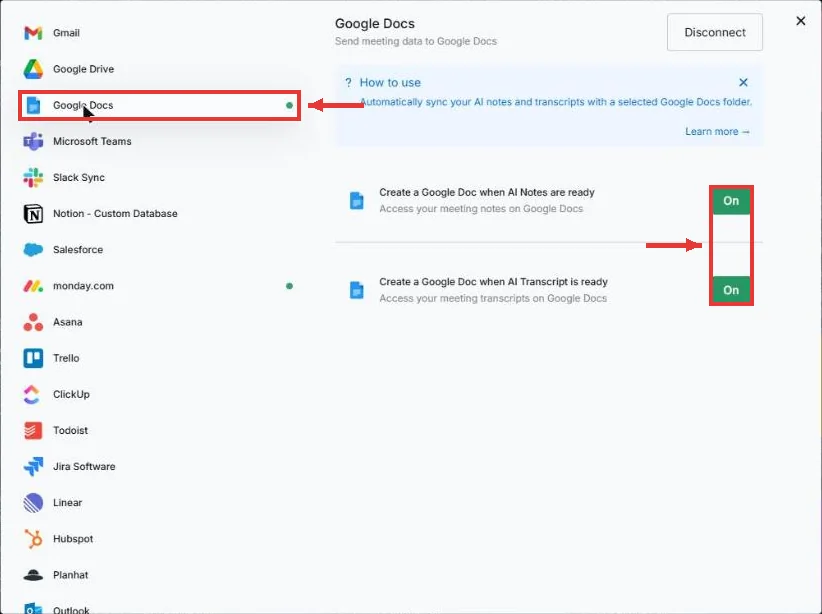Click the Microsoft Teams icon
The height and width of the screenshot is (614, 822).
[x=33, y=142]
